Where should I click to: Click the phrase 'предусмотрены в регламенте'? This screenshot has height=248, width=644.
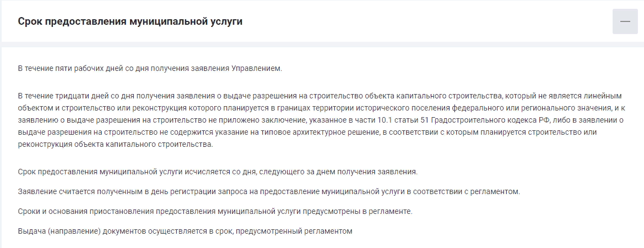tap(358, 212)
